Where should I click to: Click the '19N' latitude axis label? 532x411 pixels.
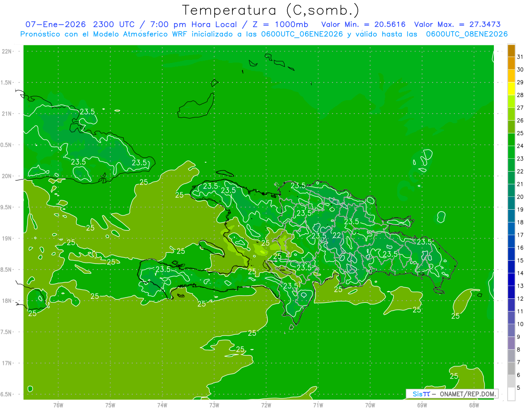(x=6, y=239)
